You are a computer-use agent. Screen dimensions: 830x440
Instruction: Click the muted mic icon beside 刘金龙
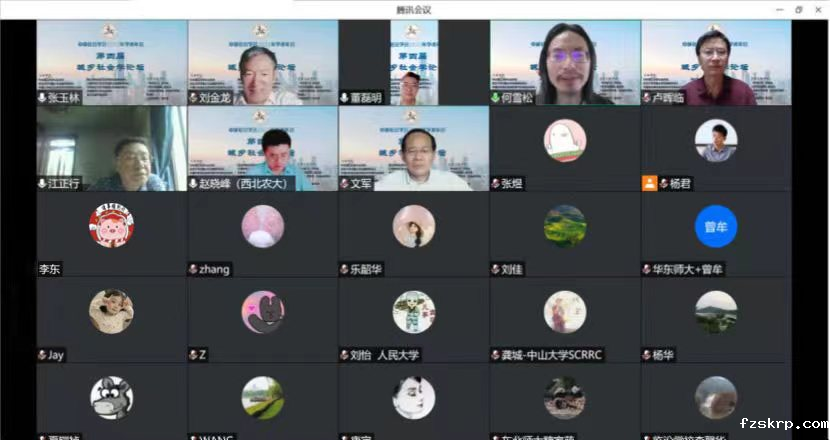point(193,98)
